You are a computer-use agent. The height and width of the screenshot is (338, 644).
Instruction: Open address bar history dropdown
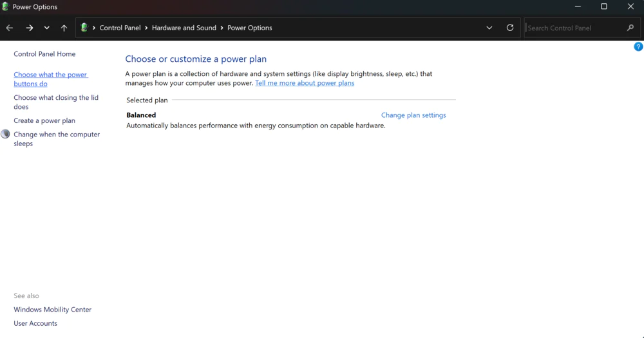pos(489,28)
